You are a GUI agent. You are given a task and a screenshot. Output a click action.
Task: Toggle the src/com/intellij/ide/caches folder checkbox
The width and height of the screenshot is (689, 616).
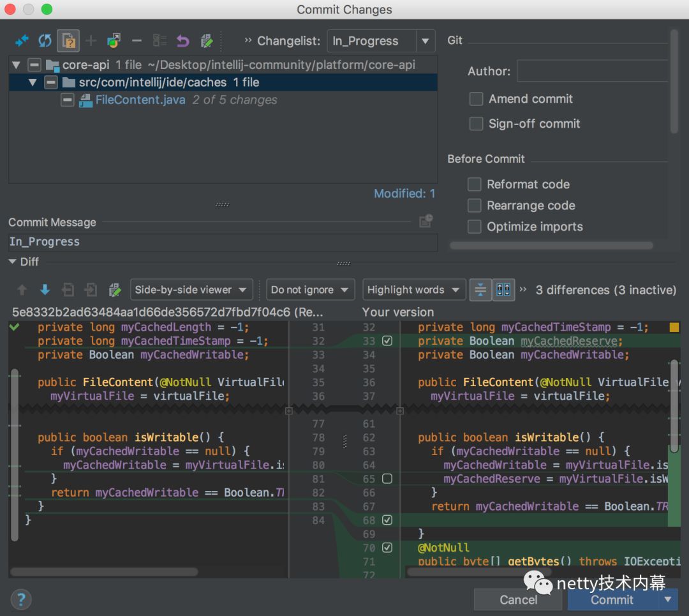point(51,82)
